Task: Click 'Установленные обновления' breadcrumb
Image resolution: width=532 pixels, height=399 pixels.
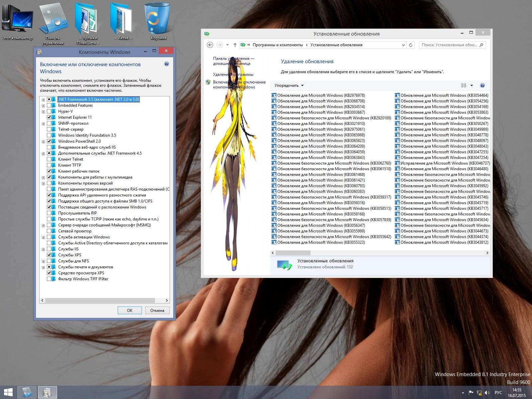Action: click(x=336, y=45)
